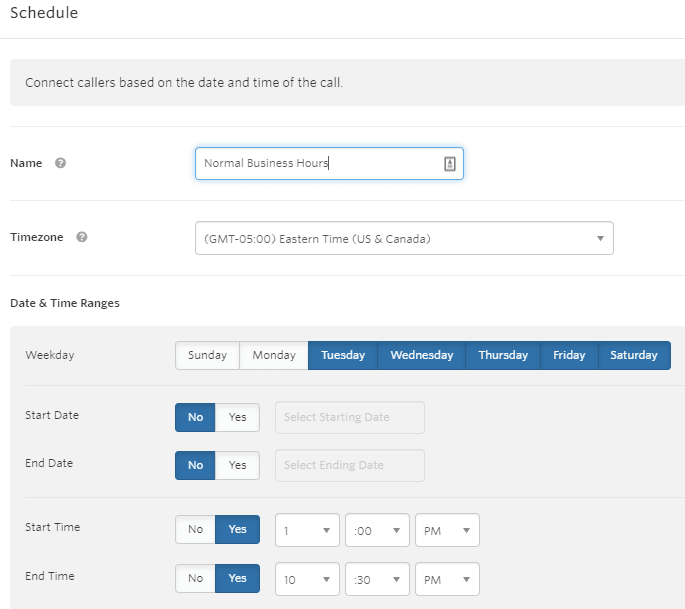The width and height of the screenshot is (685, 609).
Task: Click the help icon next to Timezone
Action: [82, 237]
